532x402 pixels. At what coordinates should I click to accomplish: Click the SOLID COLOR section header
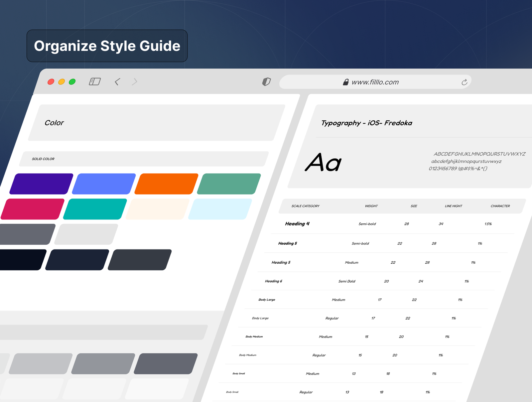43,159
